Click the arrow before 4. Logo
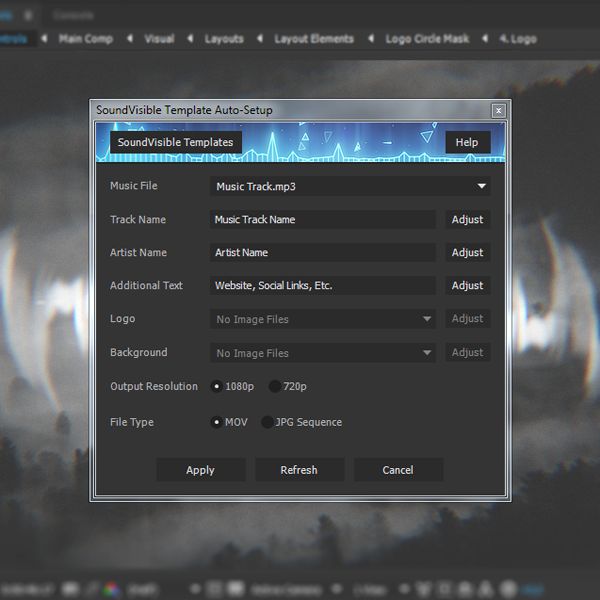 [x=485, y=38]
